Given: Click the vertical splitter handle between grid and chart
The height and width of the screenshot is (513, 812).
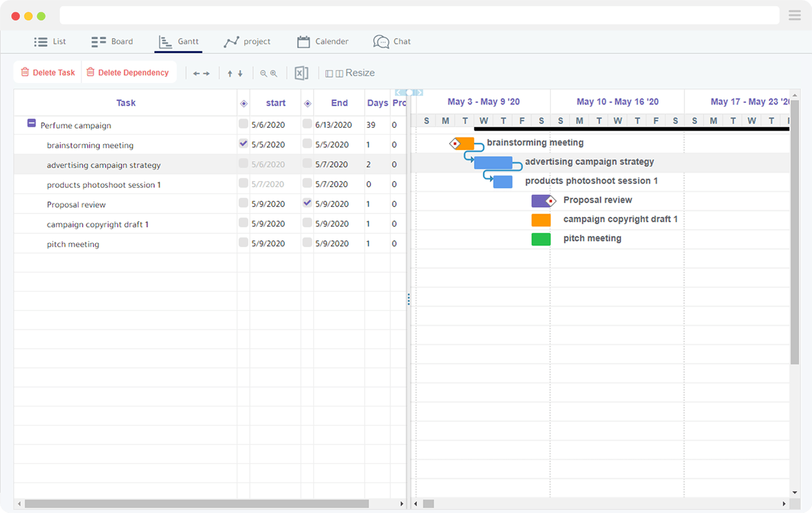Looking at the screenshot, I should coord(409,299).
